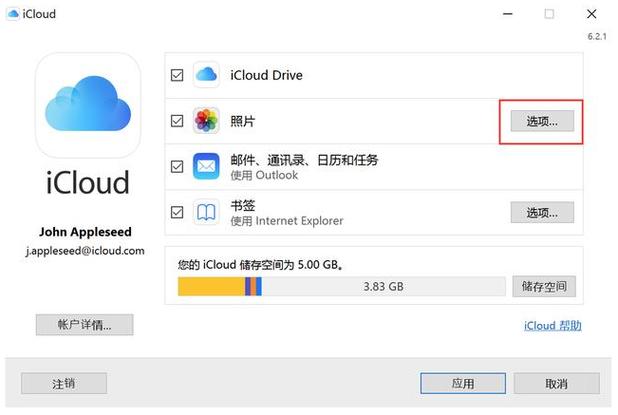Click the storage usage bar showing 3.83 GB
Image resolution: width=618 pixels, height=415 pixels.
click(x=342, y=287)
